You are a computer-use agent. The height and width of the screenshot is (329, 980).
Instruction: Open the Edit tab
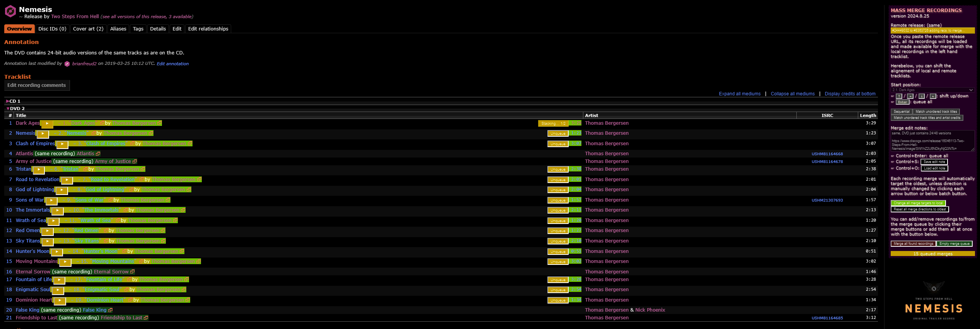click(177, 29)
